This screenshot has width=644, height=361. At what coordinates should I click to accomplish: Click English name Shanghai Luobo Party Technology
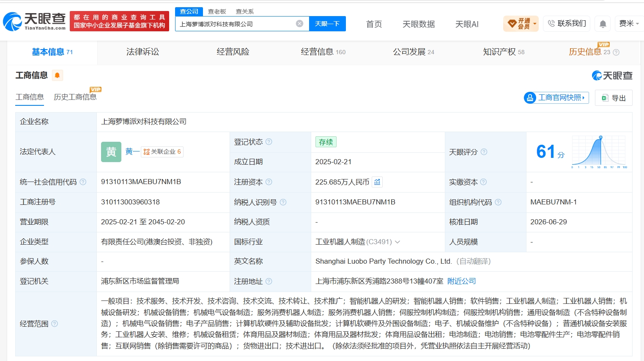tap(384, 261)
